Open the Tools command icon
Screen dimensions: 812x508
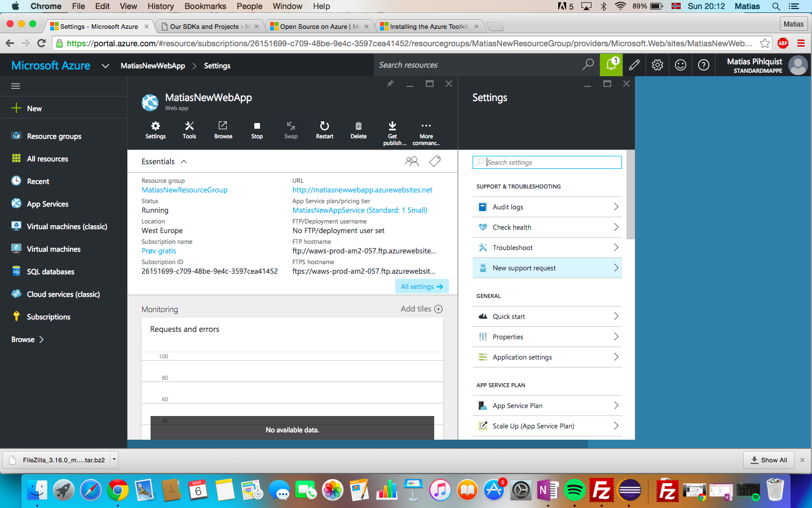[189, 130]
